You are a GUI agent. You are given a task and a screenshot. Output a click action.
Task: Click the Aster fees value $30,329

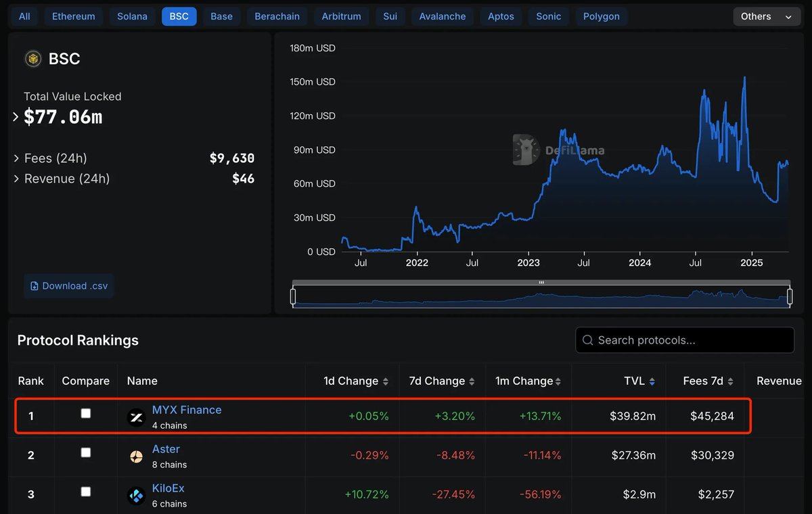pos(712,455)
